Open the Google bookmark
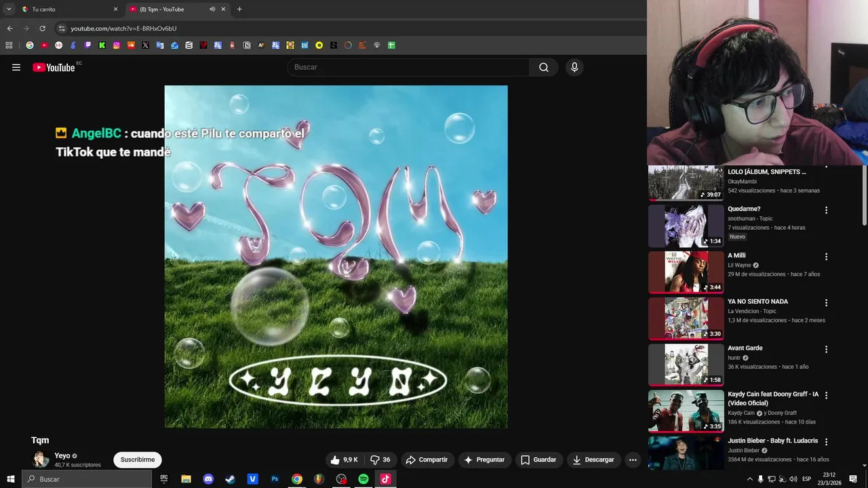Image resolution: width=868 pixels, height=488 pixels. 30,45
